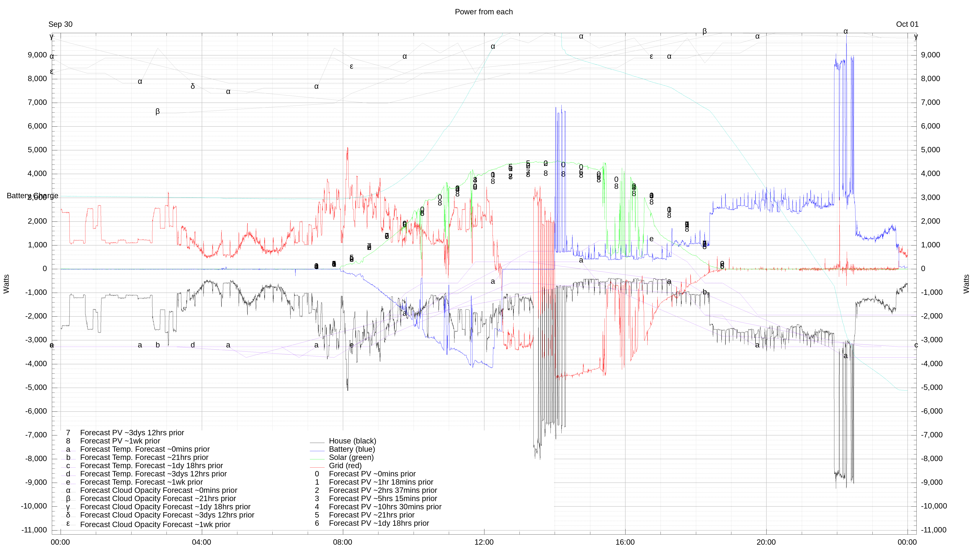Image resolution: width=980 pixels, height=551 pixels.
Task: Click legend "Forecast Temp. Forecast ~21hrs prior"
Action: click(144, 458)
